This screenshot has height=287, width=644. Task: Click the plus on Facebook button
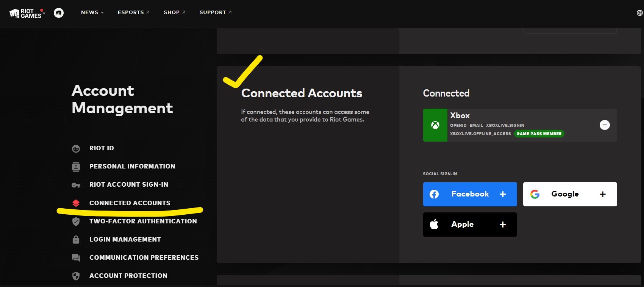click(503, 194)
